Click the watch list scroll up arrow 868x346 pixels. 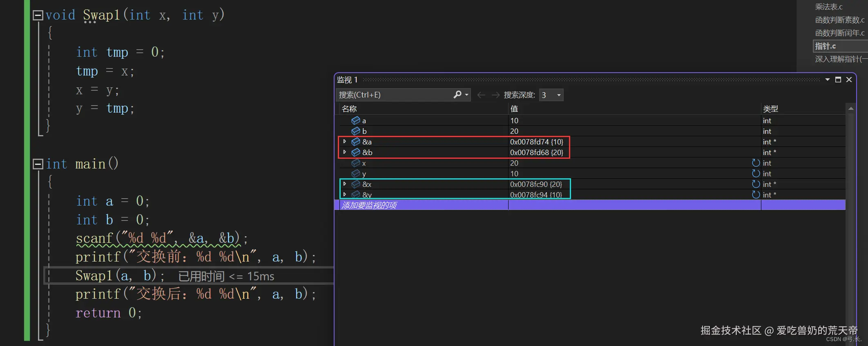coord(851,109)
